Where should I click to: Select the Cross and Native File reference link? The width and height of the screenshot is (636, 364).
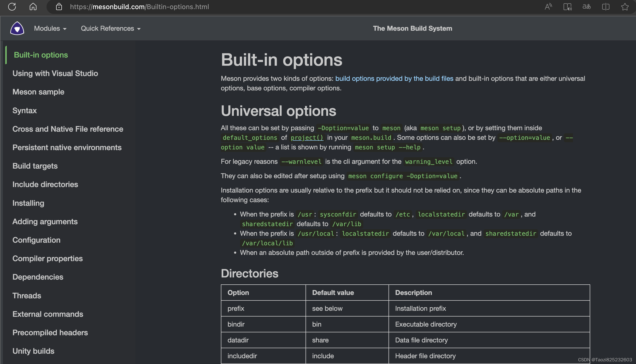[x=68, y=129]
